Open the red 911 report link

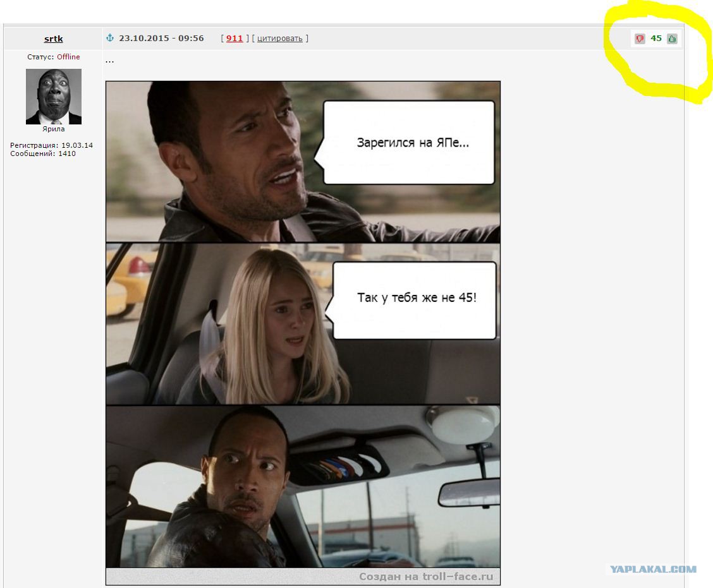coord(235,39)
